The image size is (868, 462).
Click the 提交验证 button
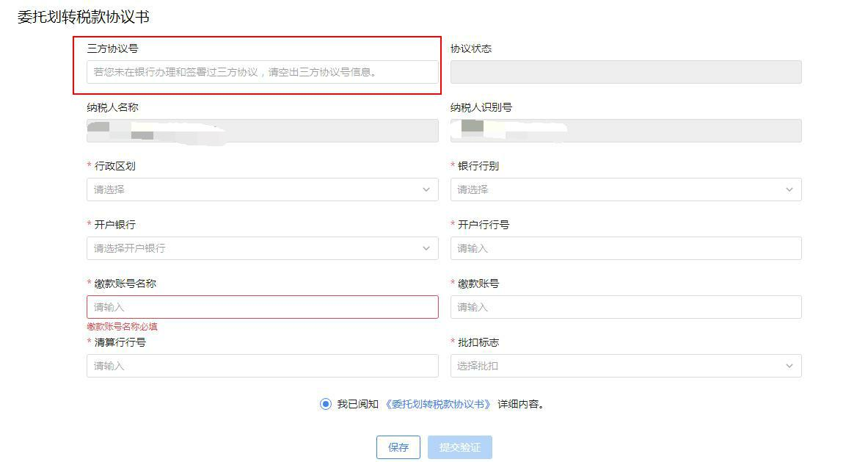point(460,447)
